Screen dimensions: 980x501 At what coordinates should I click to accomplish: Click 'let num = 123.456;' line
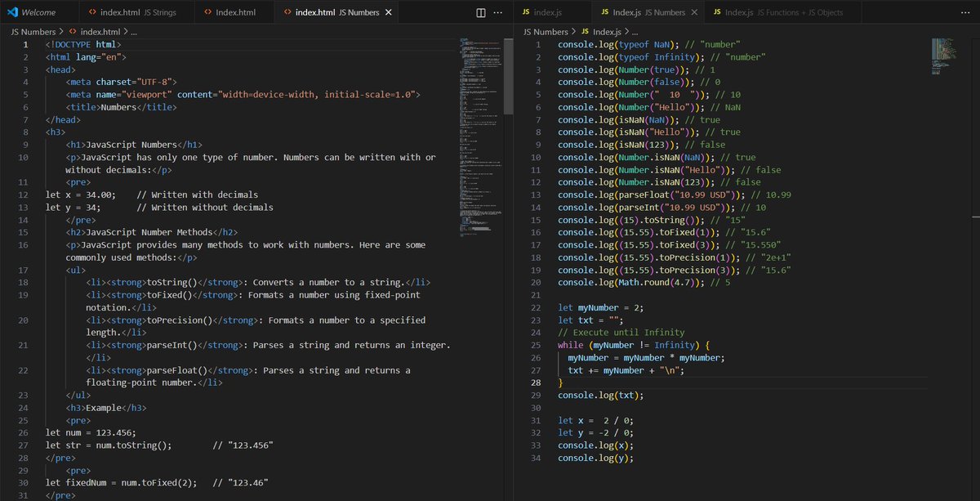coord(91,432)
